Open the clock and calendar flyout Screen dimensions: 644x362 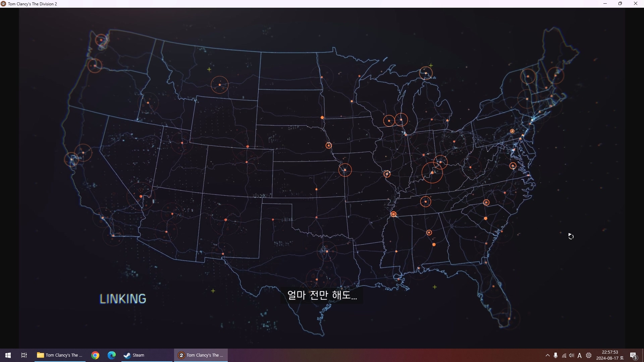pos(610,355)
